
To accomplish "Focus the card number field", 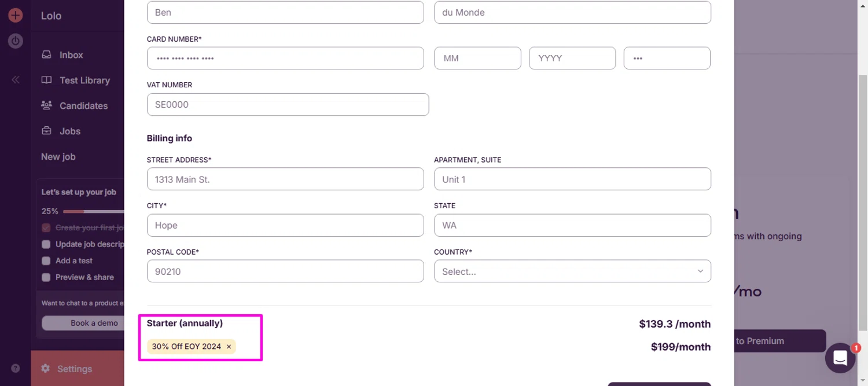I will click(285, 58).
